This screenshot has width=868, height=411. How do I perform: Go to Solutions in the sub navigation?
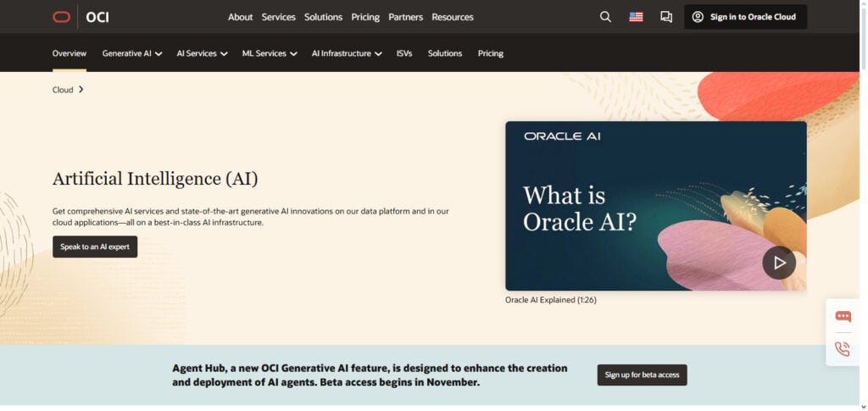445,53
